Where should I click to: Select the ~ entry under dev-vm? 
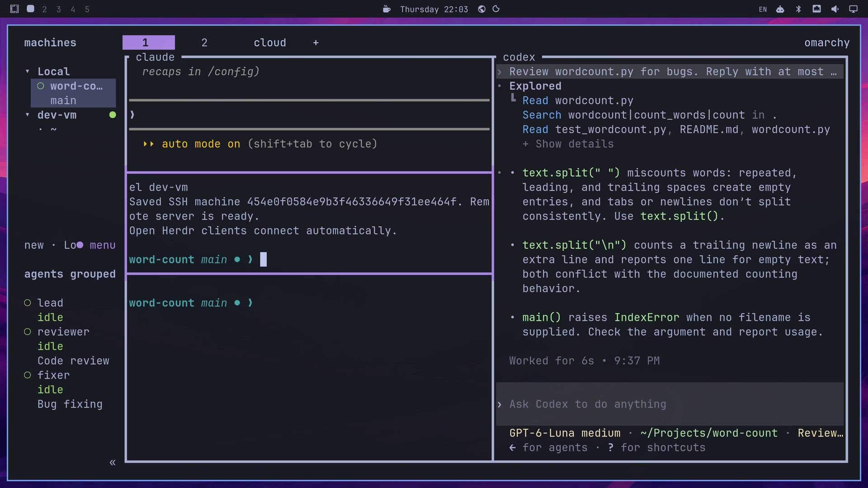pos(53,129)
